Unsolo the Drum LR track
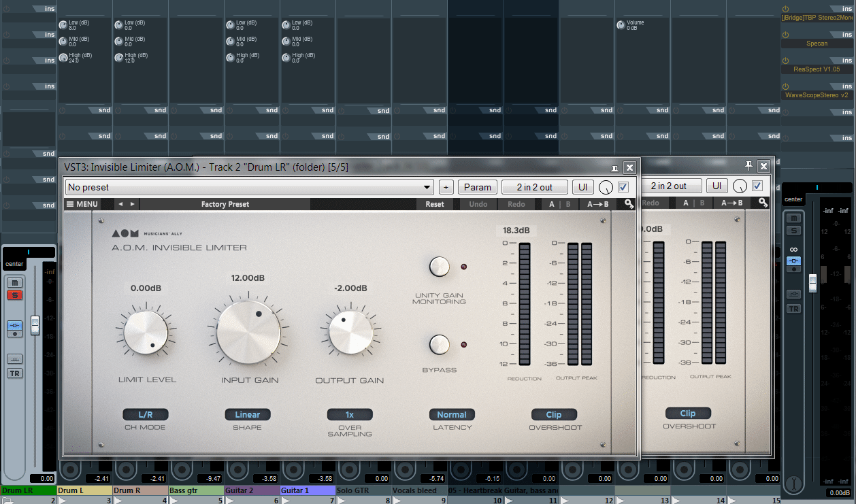Viewport: 856px width, 504px height. 15,295
